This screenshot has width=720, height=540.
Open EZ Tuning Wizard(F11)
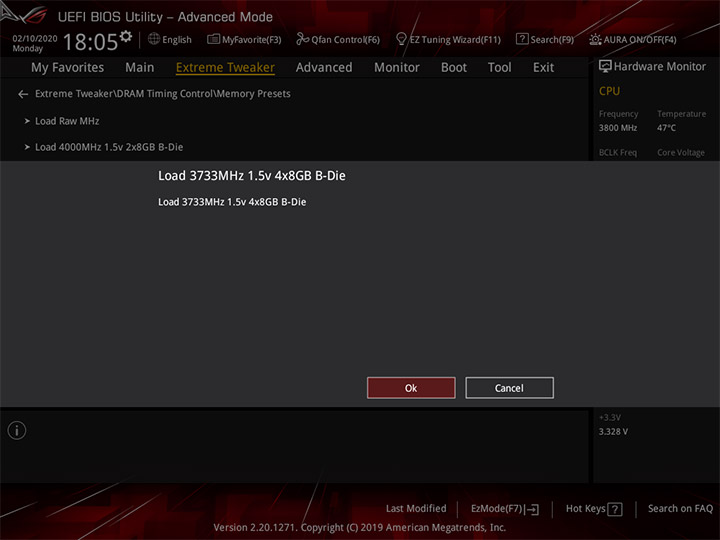click(448, 39)
